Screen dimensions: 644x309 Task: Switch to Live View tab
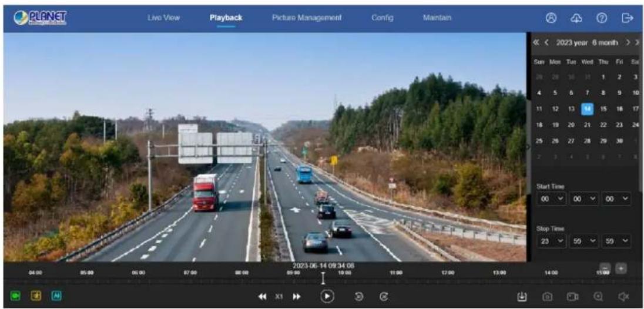coord(163,18)
